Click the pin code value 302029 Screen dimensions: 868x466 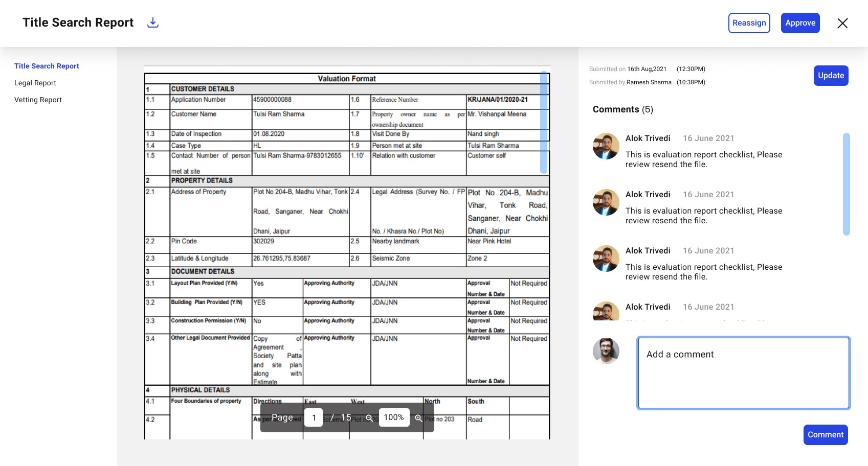pos(263,241)
